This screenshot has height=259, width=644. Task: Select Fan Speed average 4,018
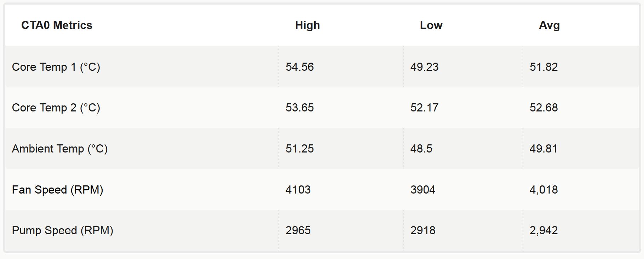[x=544, y=190]
